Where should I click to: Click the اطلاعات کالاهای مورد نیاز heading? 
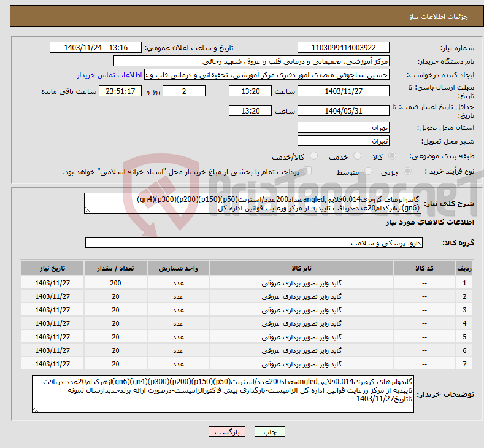(x=429, y=222)
